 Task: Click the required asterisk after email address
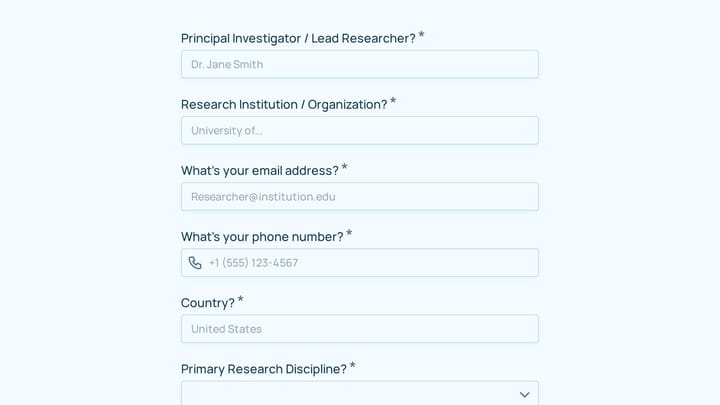coord(344,167)
